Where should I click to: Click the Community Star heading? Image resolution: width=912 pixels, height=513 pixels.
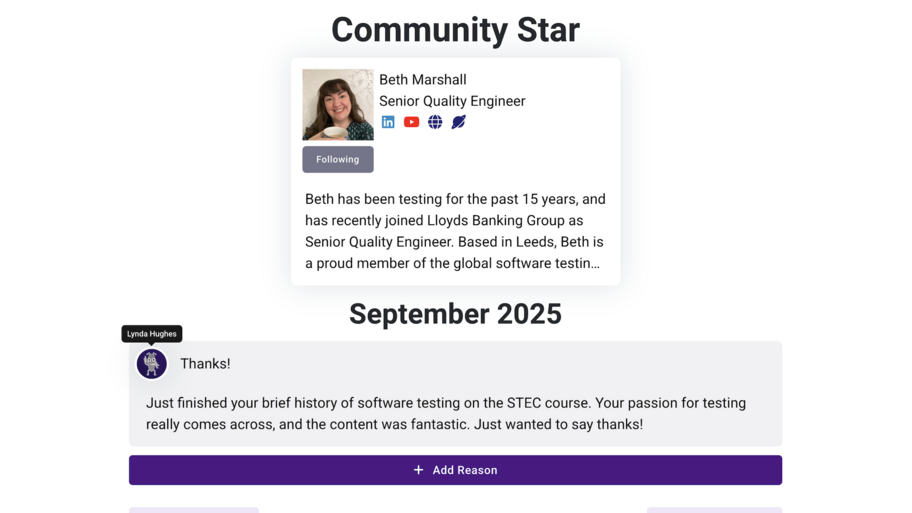(x=455, y=30)
